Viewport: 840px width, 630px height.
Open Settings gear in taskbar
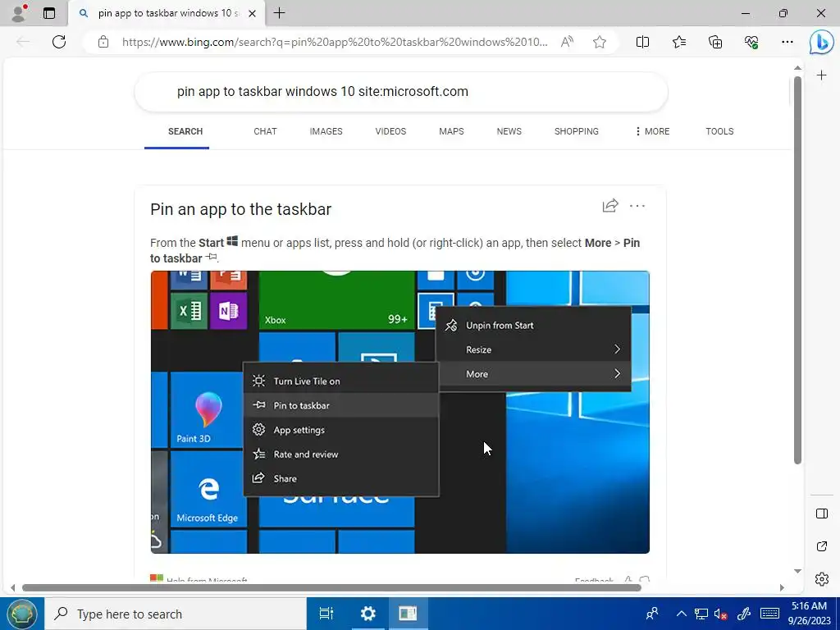pos(368,614)
